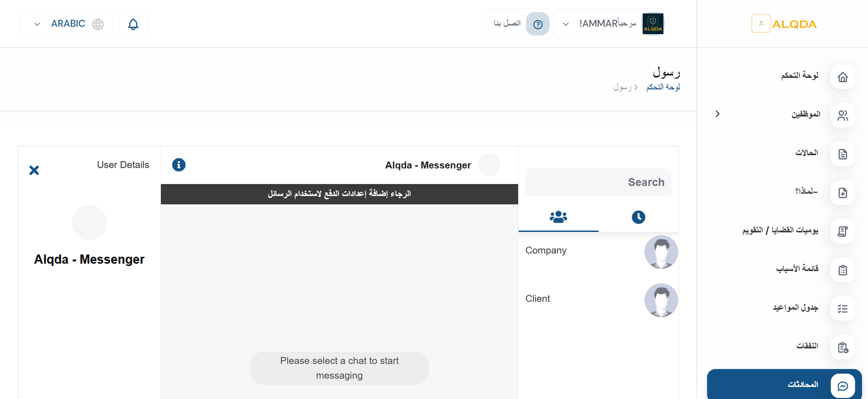
Task: Open the expenses icon in sidebar
Action: click(843, 347)
